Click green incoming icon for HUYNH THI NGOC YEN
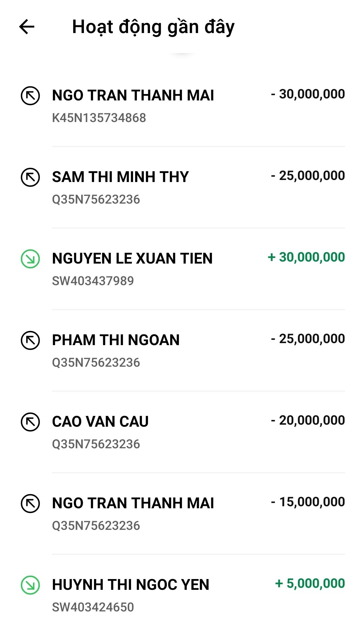The image size is (364, 635). [x=30, y=585]
